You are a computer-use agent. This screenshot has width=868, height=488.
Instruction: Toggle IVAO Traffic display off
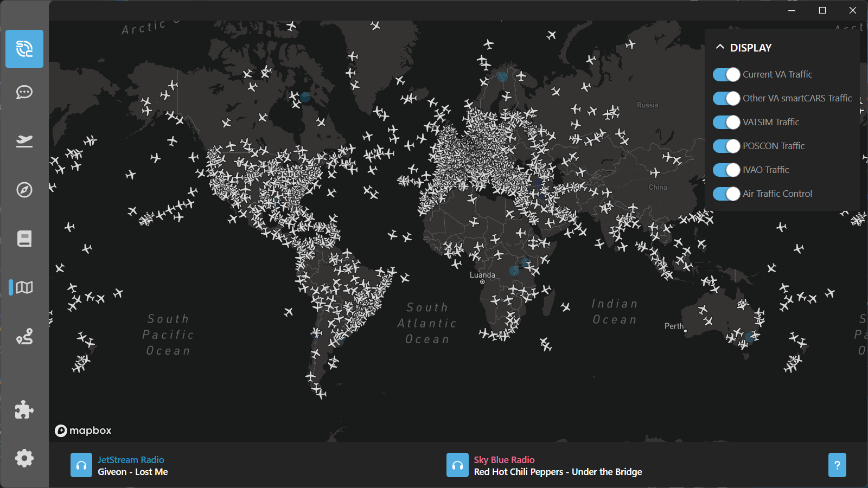click(x=726, y=170)
